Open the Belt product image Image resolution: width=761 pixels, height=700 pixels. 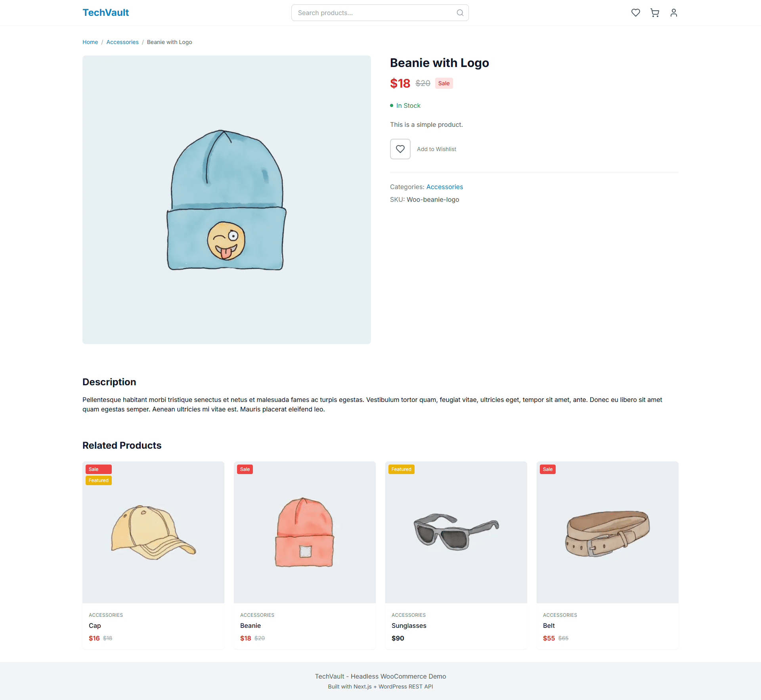coord(608,532)
